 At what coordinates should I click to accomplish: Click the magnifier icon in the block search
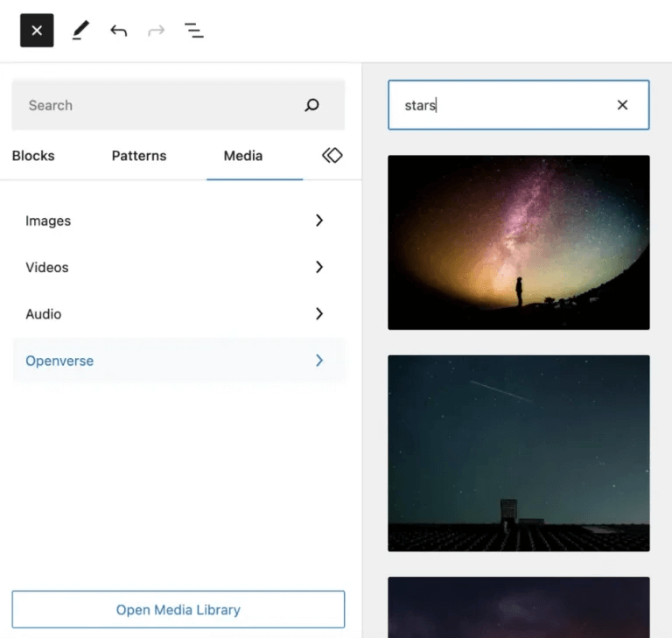[x=312, y=105]
